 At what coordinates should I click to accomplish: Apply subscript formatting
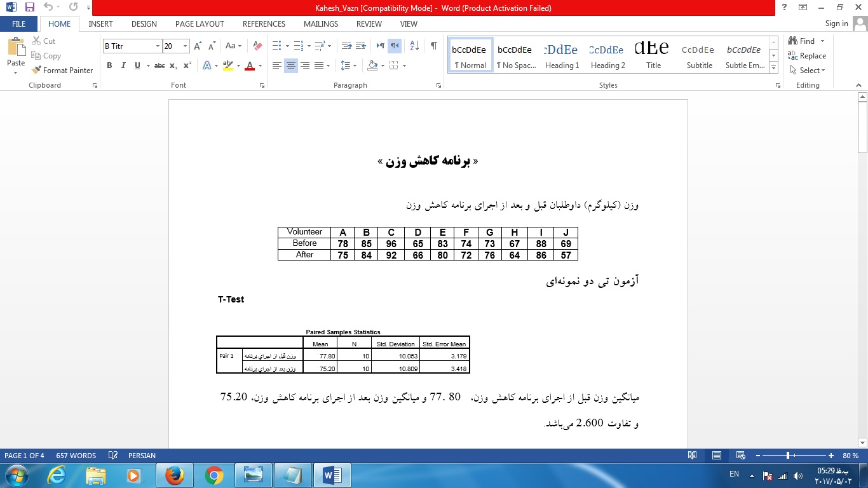173,65
